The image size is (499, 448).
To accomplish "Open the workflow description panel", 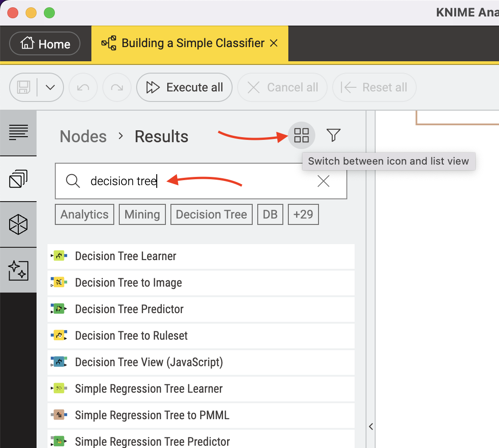I will pyautogui.click(x=18, y=133).
